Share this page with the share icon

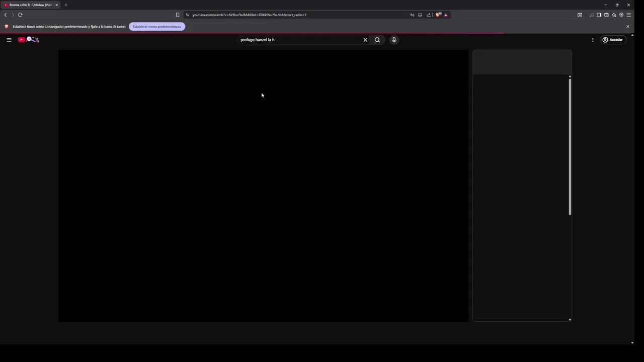point(428,15)
